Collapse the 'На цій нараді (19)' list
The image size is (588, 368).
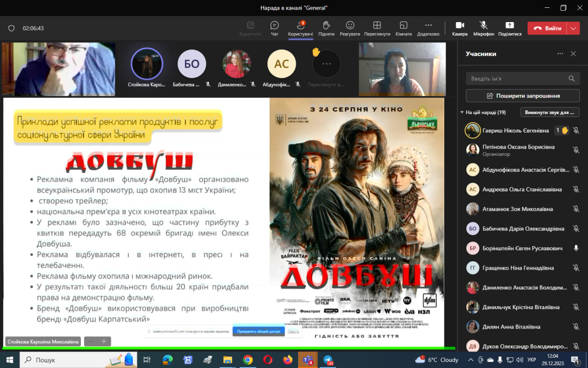462,112
